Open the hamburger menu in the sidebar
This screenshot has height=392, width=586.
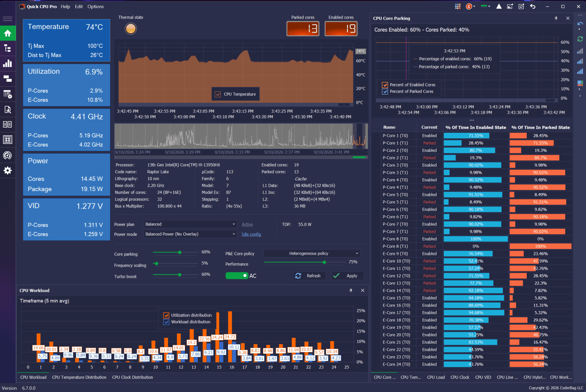[x=8, y=19]
